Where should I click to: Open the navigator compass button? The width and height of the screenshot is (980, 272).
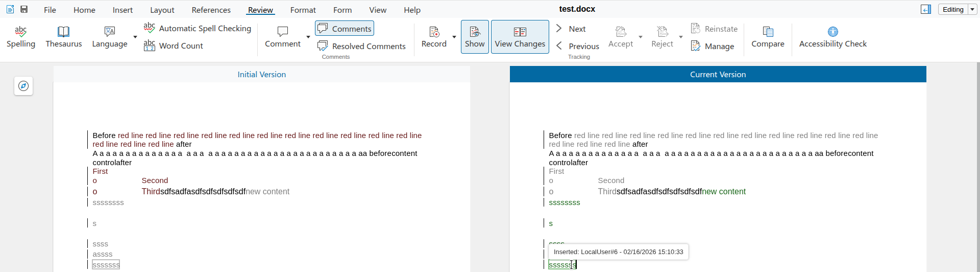[23, 86]
